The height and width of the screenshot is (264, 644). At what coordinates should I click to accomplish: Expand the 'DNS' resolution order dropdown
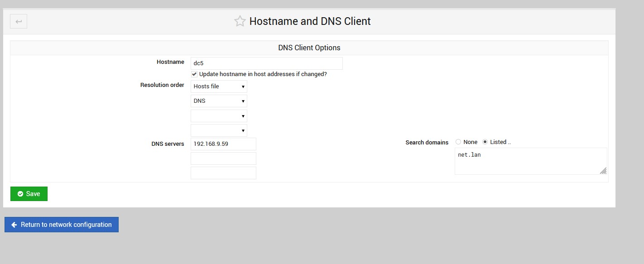pos(219,101)
